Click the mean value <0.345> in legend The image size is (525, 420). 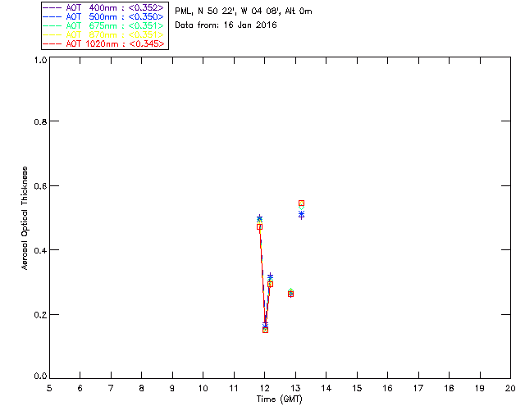[x=147, y=43]
